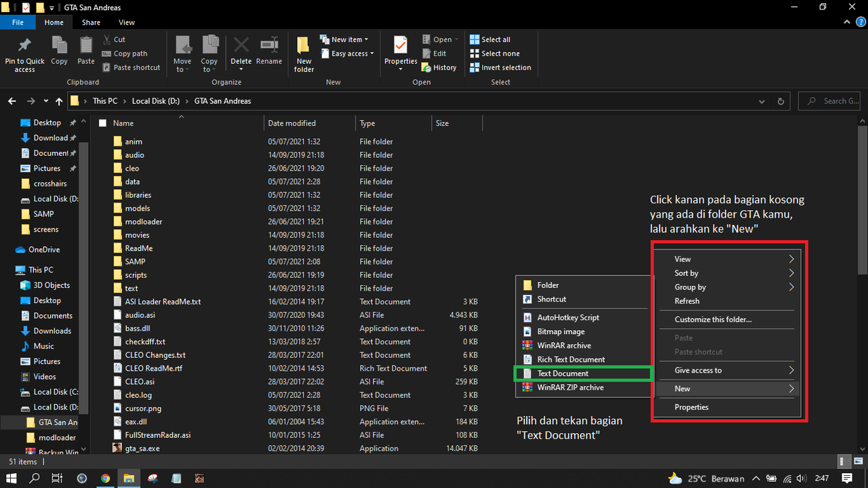Go back with the Back arrow

[x=12, y=101]
